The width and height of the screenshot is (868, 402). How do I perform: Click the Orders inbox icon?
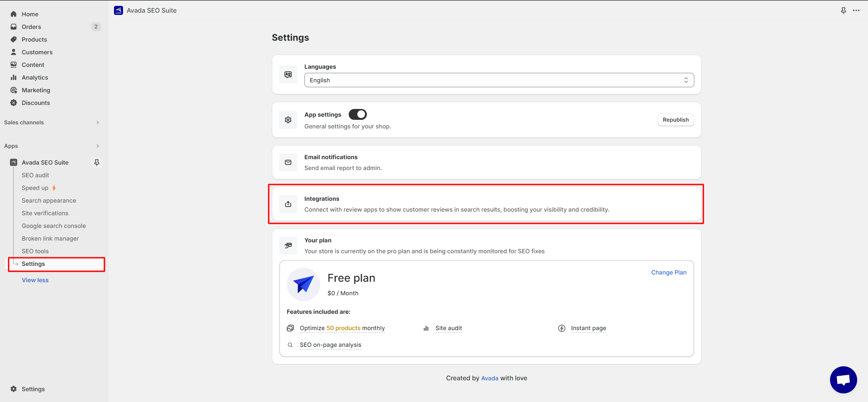[14, 27]
